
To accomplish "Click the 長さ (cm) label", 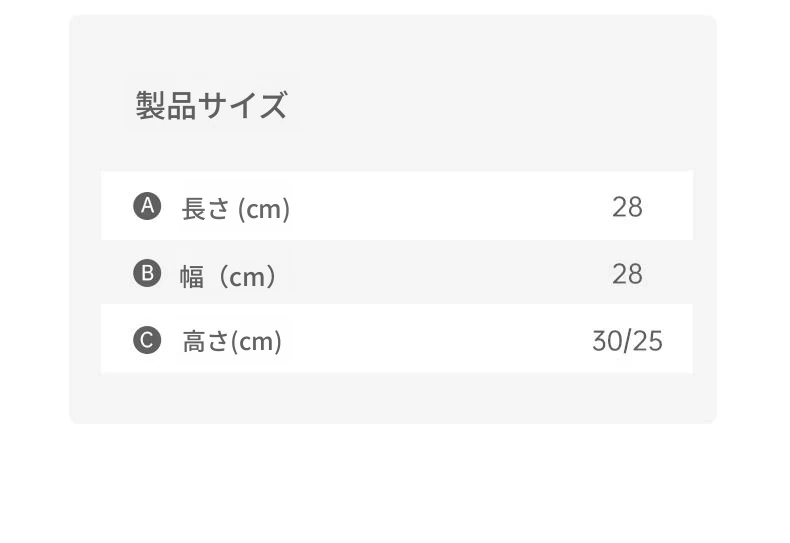I will click(x=236, y=209).
